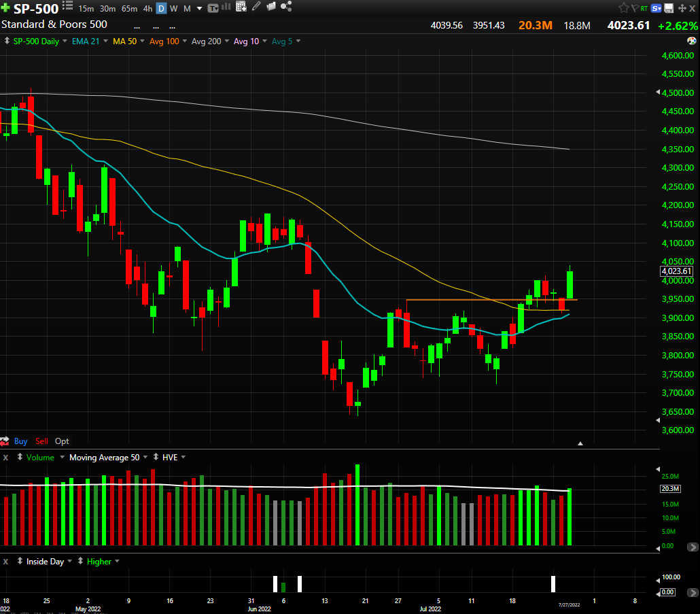Viewport: 700px width, 614px height.
Task: Click the MA 50 label
Action: pos(124,41)
